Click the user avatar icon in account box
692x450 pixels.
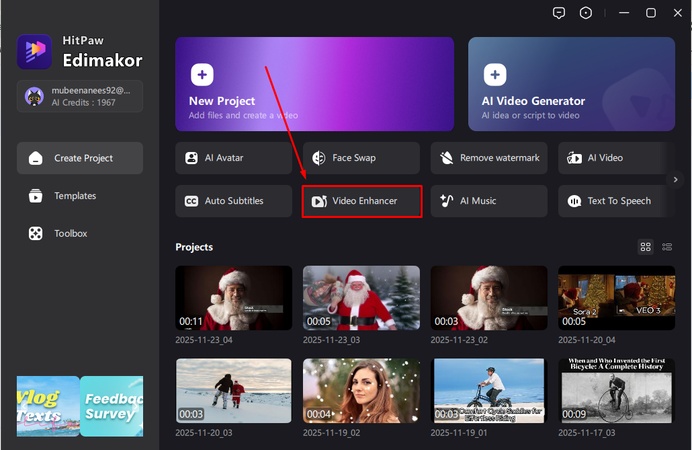coord(32,96)
